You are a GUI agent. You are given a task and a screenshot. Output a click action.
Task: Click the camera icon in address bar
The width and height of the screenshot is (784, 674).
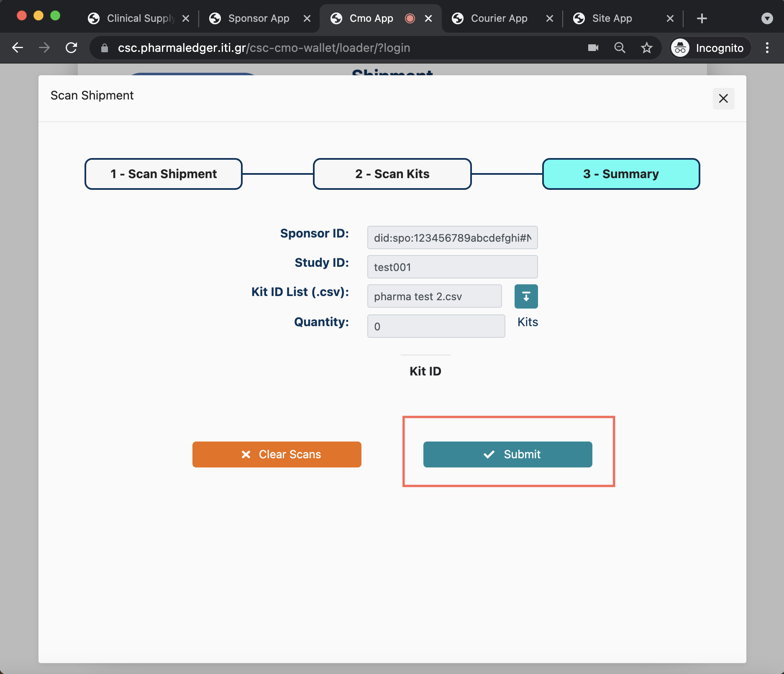pos(593,48)
